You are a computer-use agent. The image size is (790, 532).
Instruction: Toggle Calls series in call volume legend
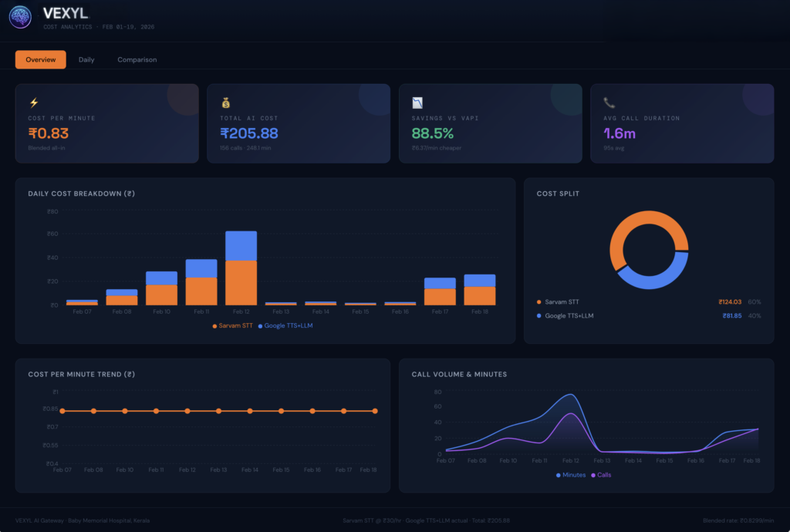(601, 475)
